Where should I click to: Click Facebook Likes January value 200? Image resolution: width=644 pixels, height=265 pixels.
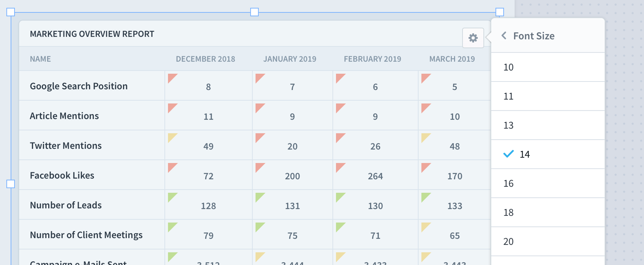click(x=292, y=176)
